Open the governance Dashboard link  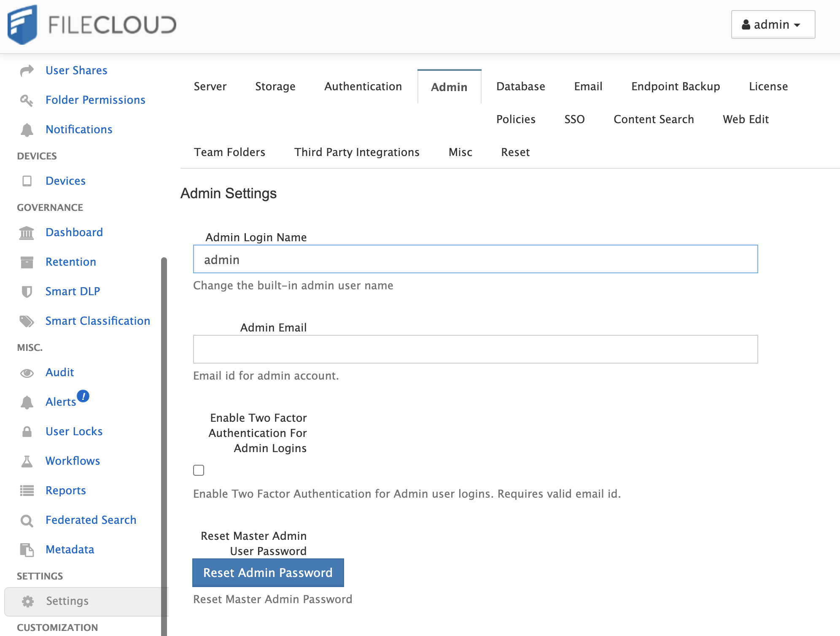(74, 232)
